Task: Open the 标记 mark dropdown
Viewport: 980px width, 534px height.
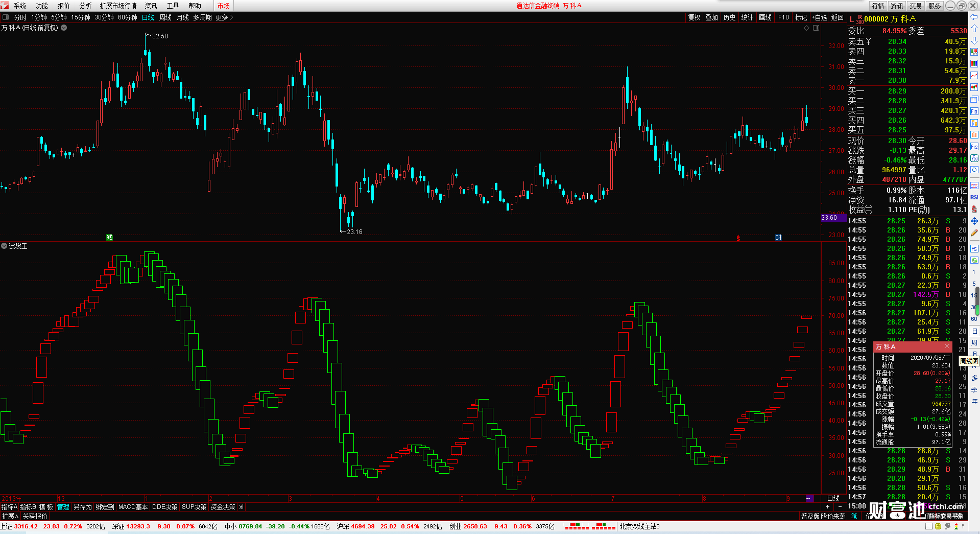Action: pyautogui.click(x=801, y=17)
